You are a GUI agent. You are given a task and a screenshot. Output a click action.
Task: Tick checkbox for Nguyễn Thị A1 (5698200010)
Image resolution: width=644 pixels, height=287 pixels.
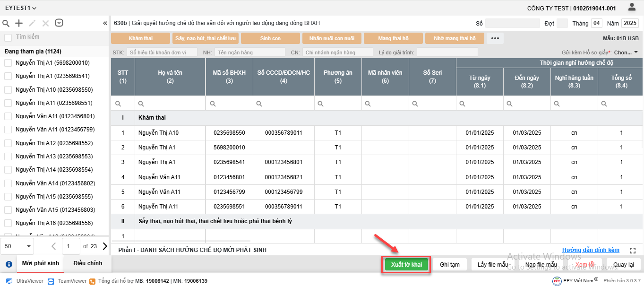click(8, 63)
